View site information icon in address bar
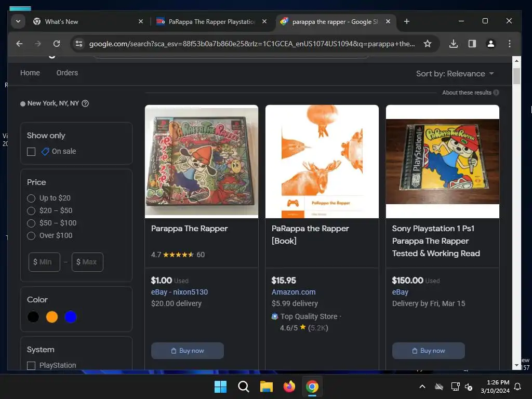 point(79,44)
